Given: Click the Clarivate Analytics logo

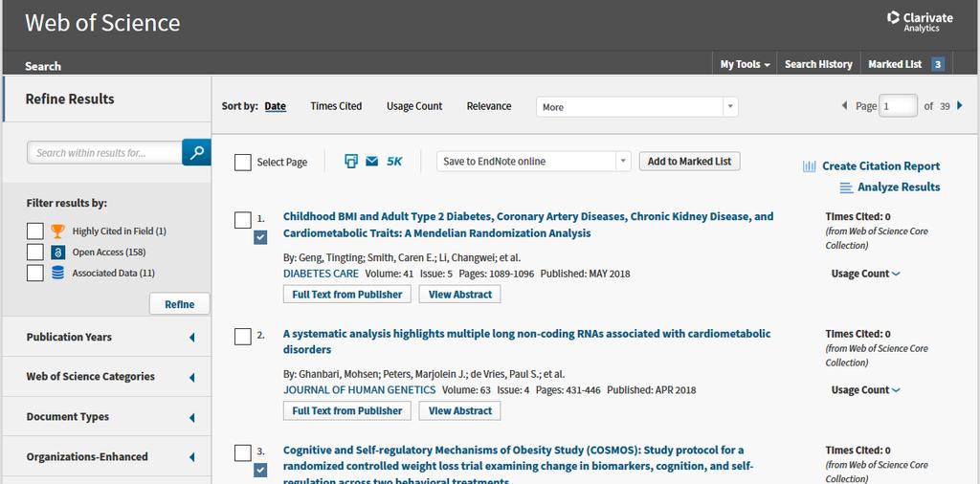Looking at the screenshot, I should [x=920, y=21].
